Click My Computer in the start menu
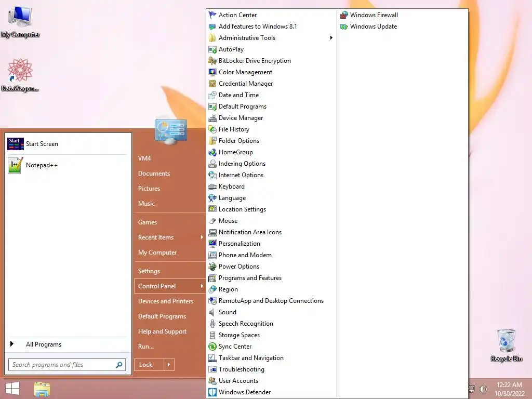Image resolution: width=532 pixels, height=399 pixels. [157, 252]
